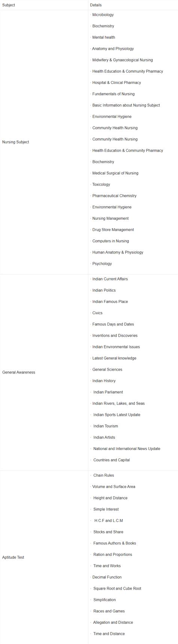Click Medical Surgical of Nursing item
Image resolution: width=178 pixels, height=644 pixels.
coord(115,173)
